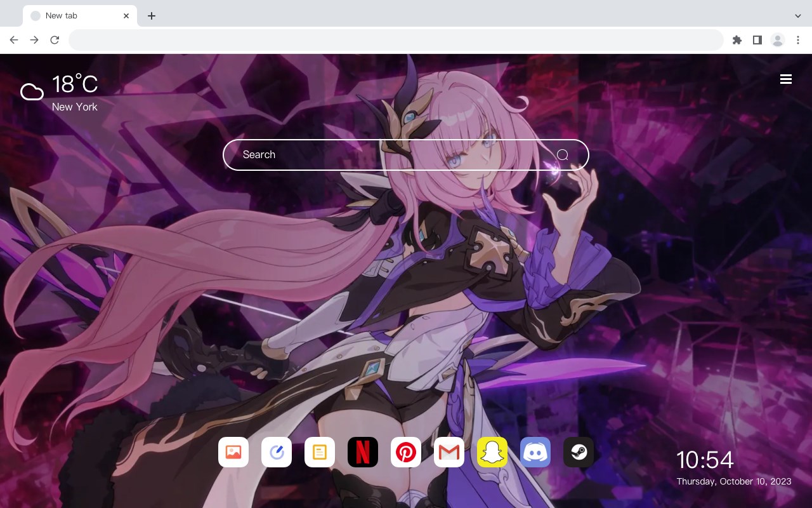The height and width of the screenshot is (508, 812).
Task: Open the wallpaper image gallery shortcut
Action: tap(233, 452)
